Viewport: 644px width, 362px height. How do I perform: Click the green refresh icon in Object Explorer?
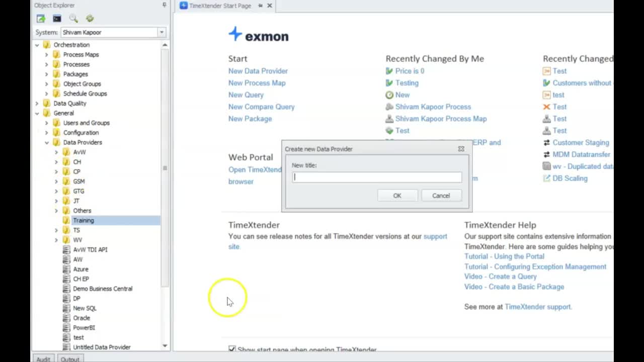point(90,19)
